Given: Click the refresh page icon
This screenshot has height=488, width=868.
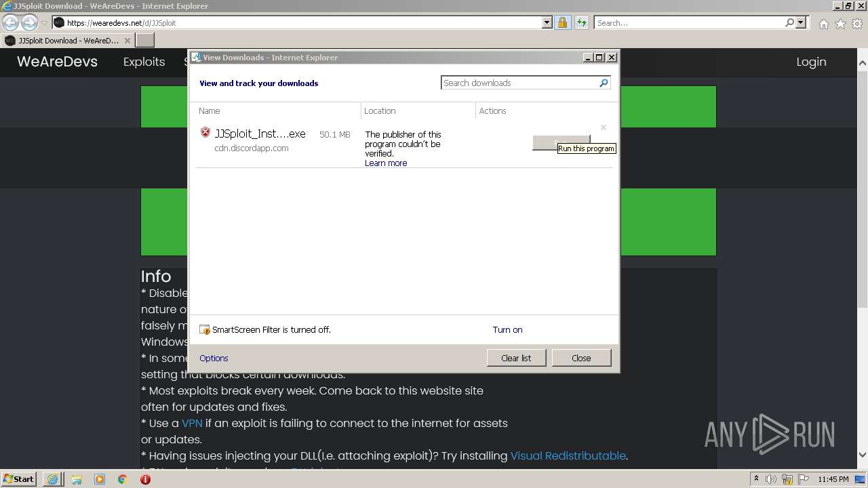Looking at the screenshot, I should (x=581, y=22).
